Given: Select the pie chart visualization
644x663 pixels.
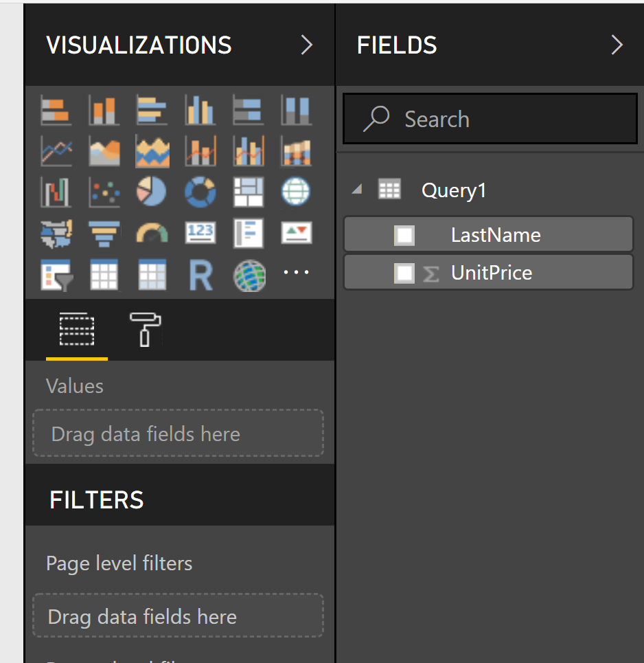Looking at the screenshot, I should [152, 192].
